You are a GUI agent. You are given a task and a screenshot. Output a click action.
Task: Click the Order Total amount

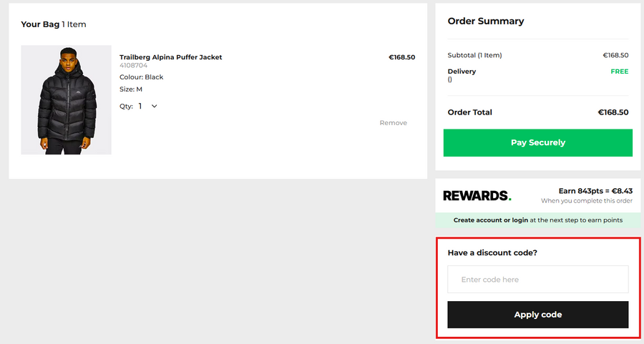[613, 112]
